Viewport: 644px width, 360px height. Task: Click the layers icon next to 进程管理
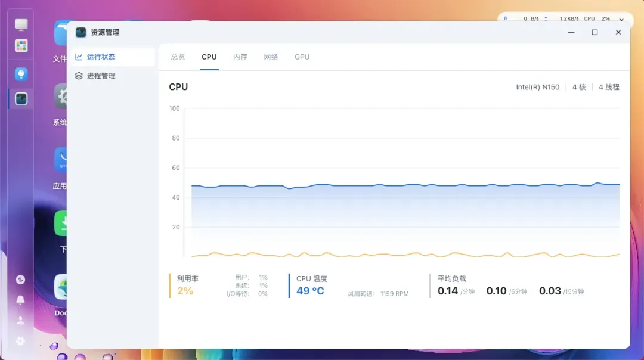pyautogui.click(x=79, y=76)
